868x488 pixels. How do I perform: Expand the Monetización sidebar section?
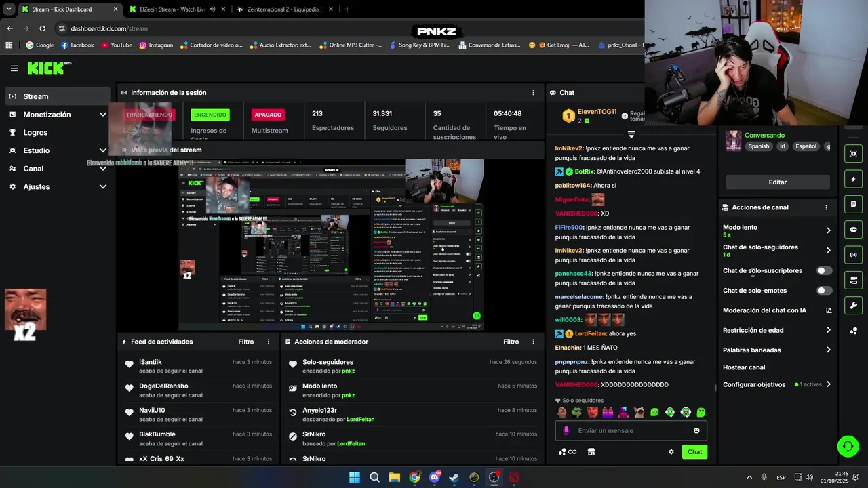103,115
